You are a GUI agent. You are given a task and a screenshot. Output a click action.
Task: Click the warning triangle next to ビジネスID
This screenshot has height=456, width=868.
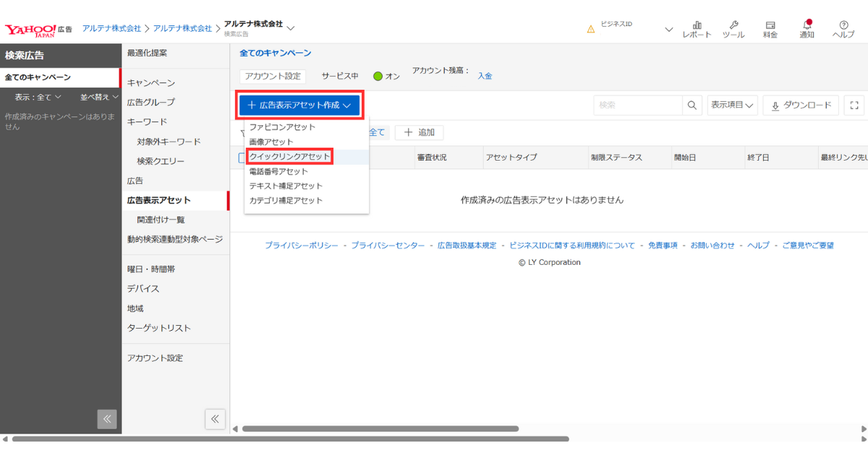point(591,29)
